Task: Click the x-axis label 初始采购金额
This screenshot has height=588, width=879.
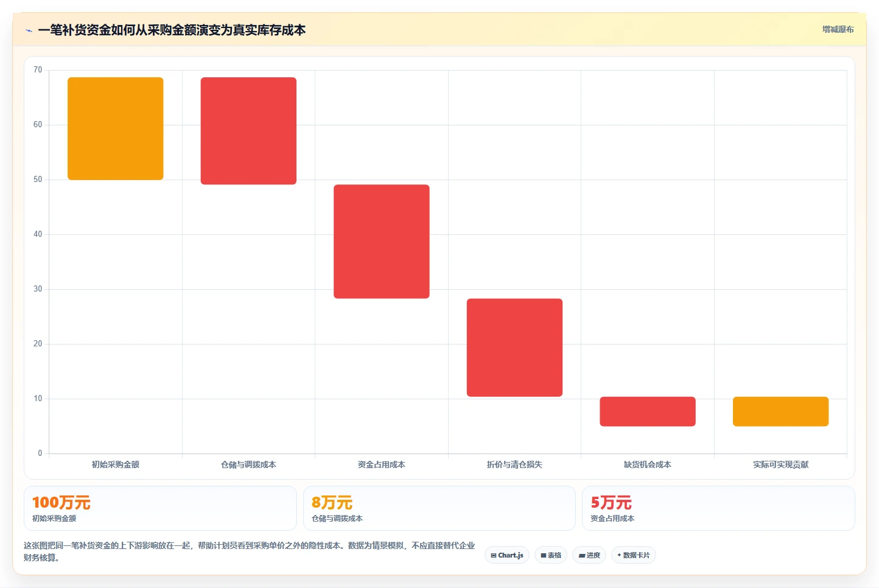Action: pyautogui.click(x=116, y=464)
